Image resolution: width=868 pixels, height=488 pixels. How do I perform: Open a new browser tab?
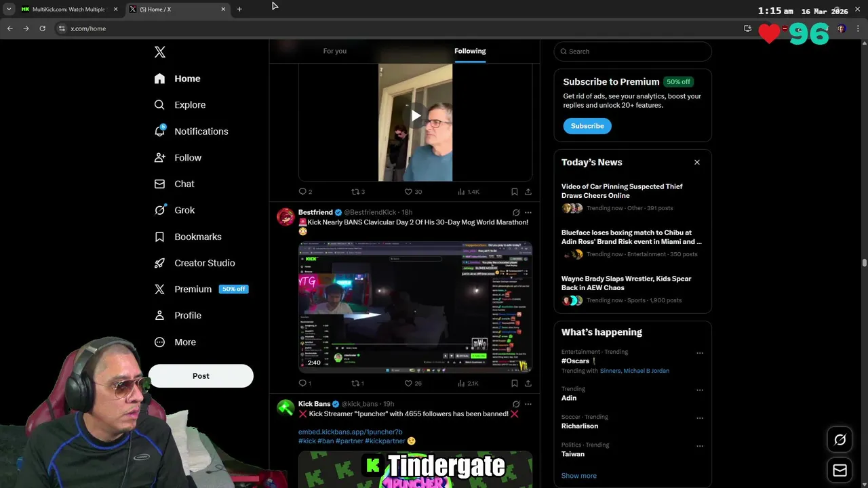[239, 9]
